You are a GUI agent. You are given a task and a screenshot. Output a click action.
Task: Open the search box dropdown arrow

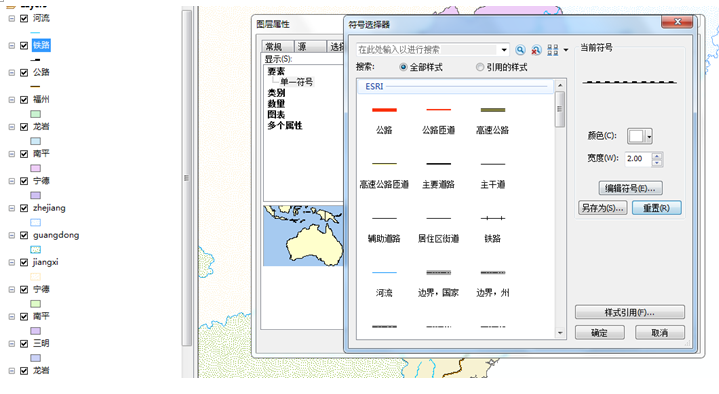pyautogui.click(x=504, y=50)
